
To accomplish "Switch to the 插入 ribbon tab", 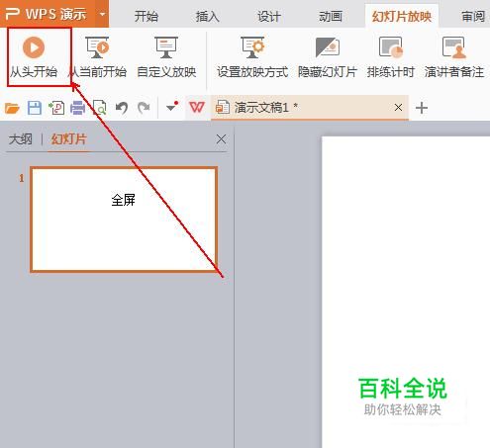I will [x=207, y=16].
